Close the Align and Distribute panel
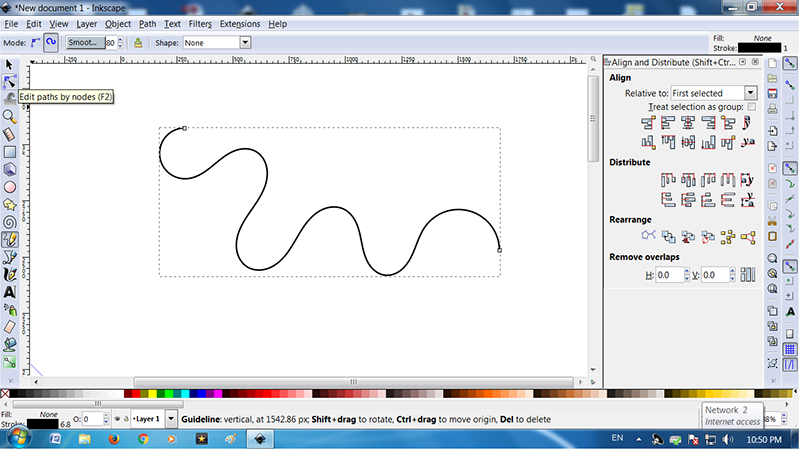The height and width of the screenshot is (451, 800). click(x=755, y=62)
